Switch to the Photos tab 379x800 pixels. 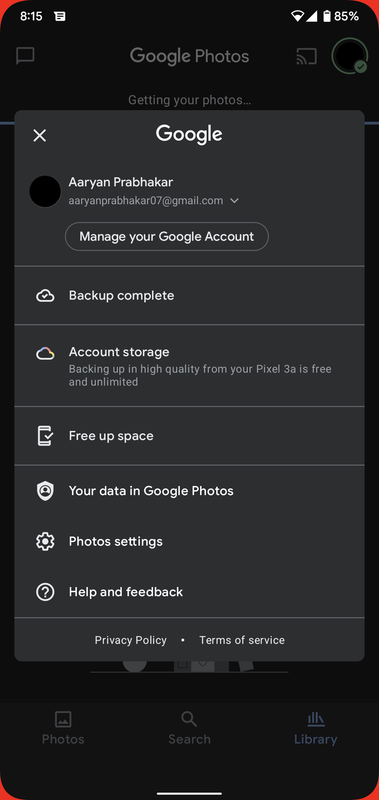click(63, 729)
